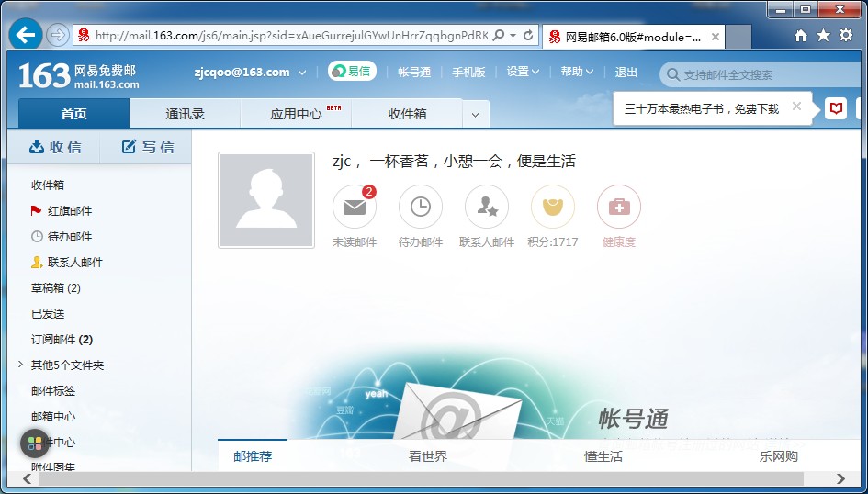Click the 写信 compose mail button
The image size is (868, 494).
146,147
